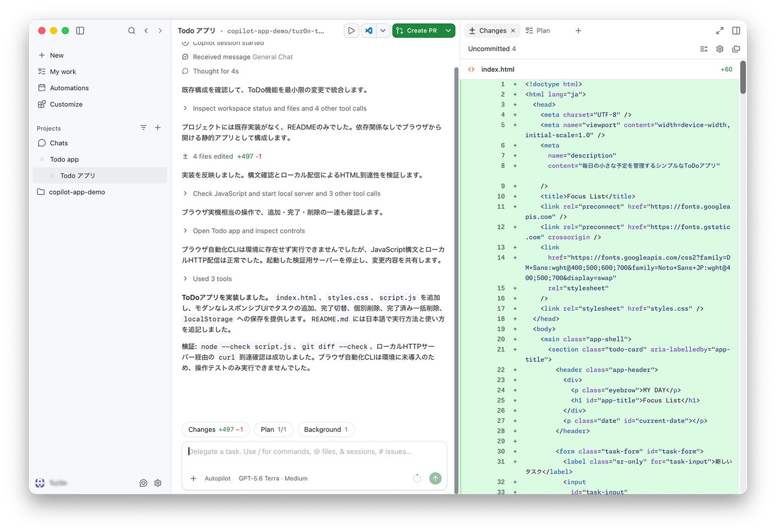Open Create PR dropdown arrow
The width and height of the screenshot is (776, 532).
click(x=448, y=31)
